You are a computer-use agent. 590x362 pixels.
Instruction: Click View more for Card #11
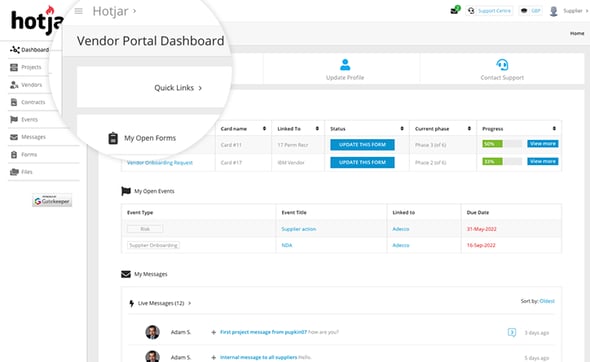click(543, 144)
